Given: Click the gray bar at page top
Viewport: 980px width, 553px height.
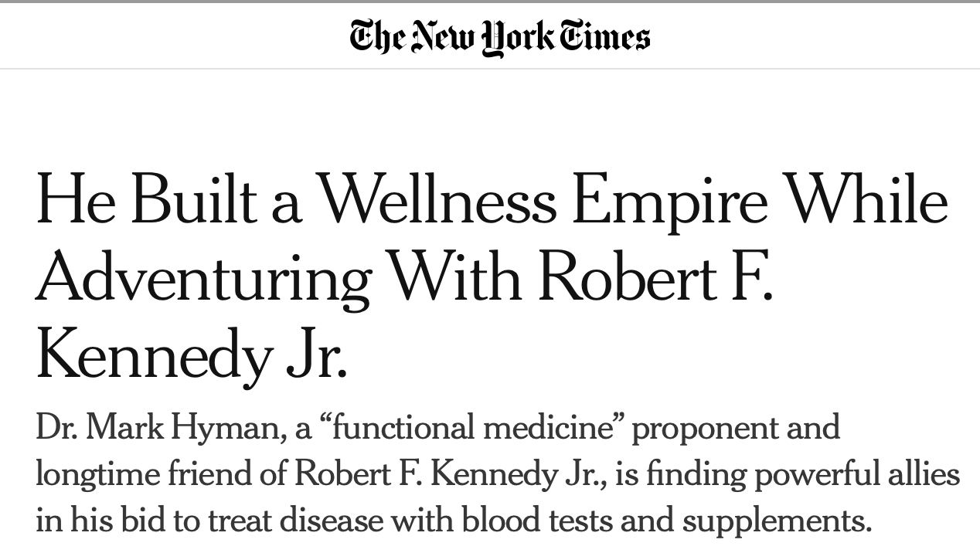Looking at the screenshot, I should click(x=490, y=2).
